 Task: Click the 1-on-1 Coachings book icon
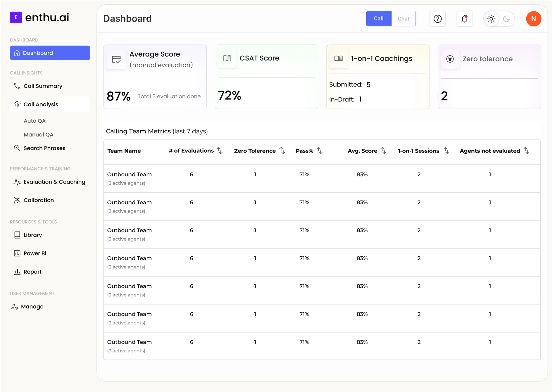tap(338, 58)
